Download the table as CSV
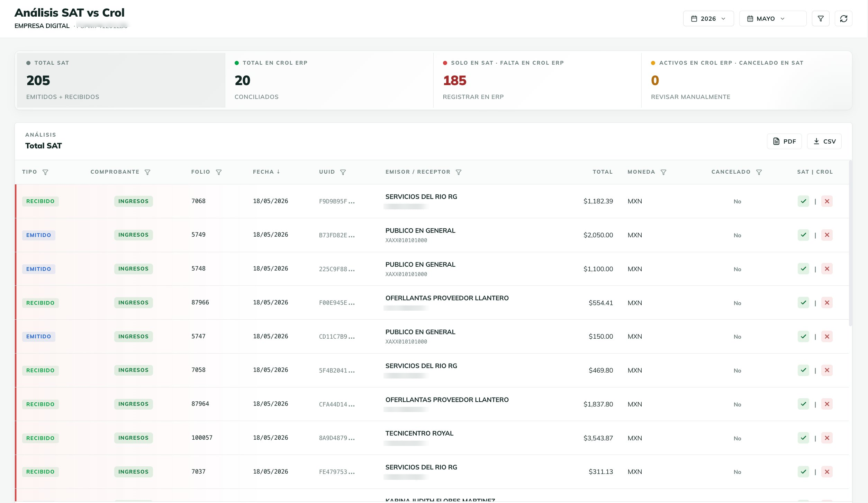 pyautogui.click(x=824, y=141)
